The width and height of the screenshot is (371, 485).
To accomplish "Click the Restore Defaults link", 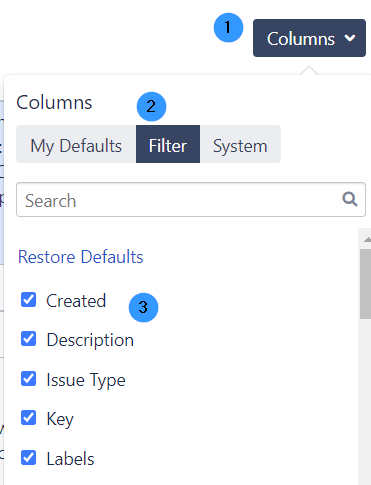I will (81, 257).
